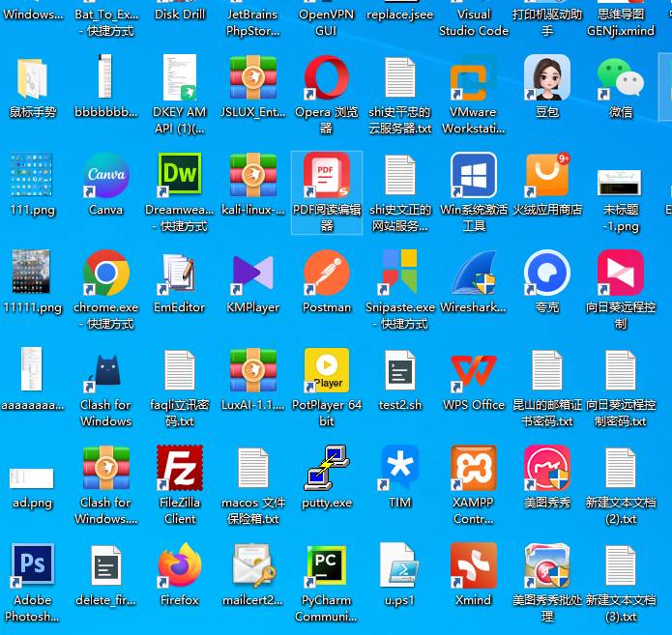Click the Disk Drill label
The height and width of the screenshot is (635, 672).
click(180, 14)
